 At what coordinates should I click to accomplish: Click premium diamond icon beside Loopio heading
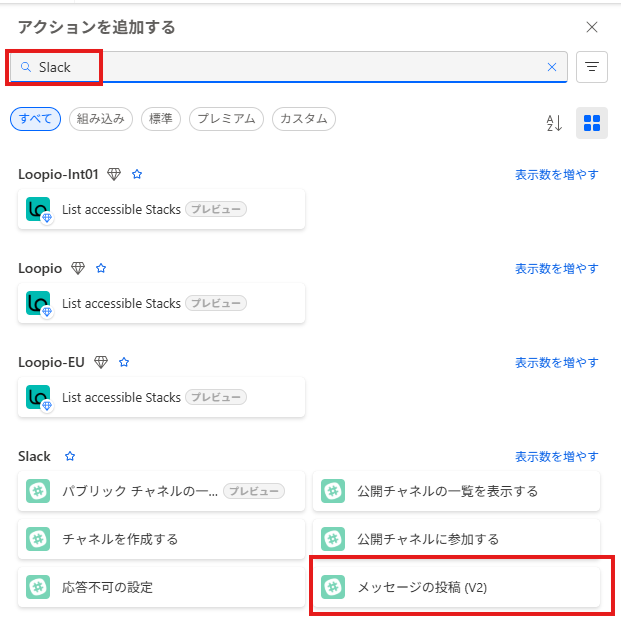coord(78,268)
